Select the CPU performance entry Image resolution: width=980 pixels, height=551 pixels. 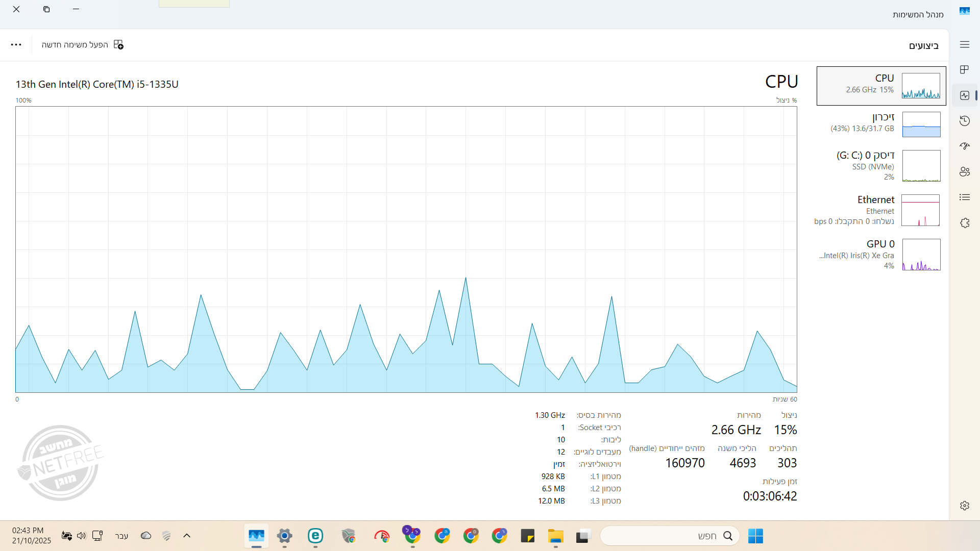[x=881, y=86]
